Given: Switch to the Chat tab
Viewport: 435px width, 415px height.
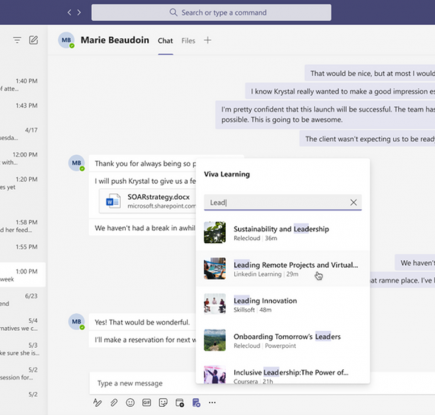Looking at the screenshot, I should click(165, 41).
